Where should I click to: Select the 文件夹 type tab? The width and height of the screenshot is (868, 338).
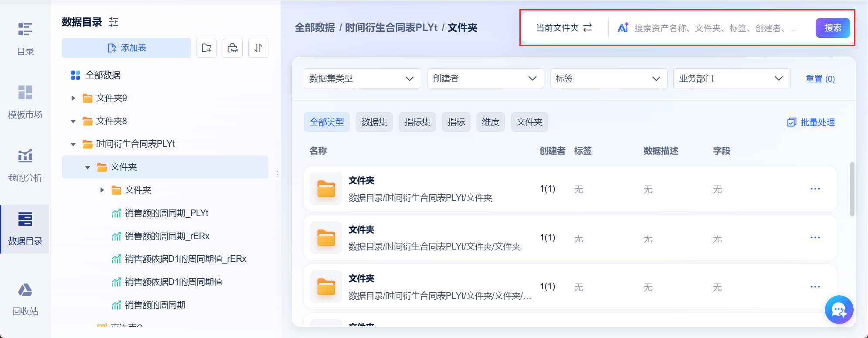529,122
